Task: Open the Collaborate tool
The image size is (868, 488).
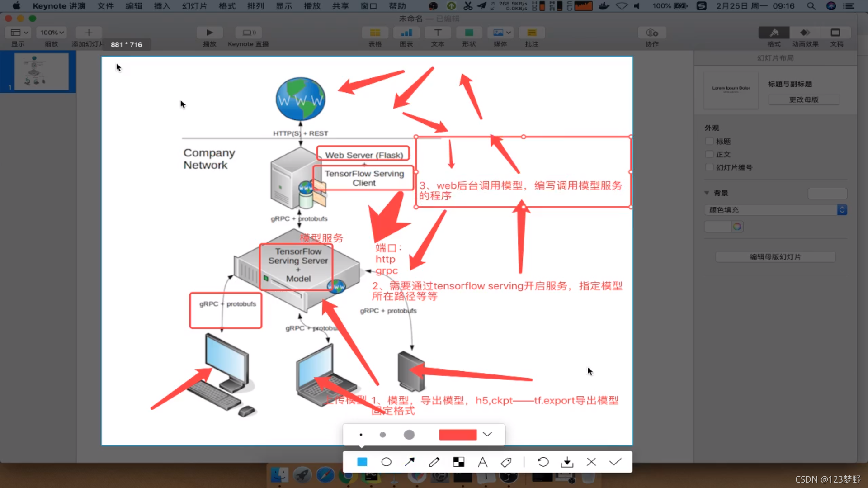Action: click(x=652, y=33)
